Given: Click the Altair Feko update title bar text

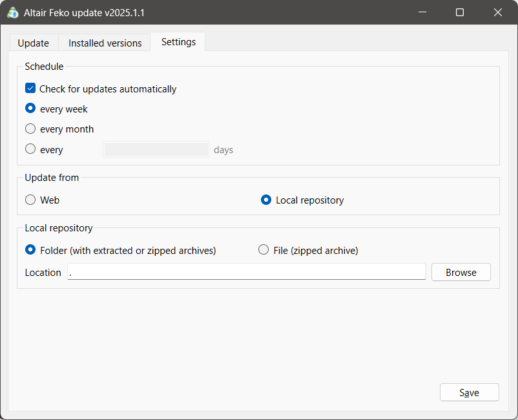Looking at the screenshot, I should [x=85, y=12].
